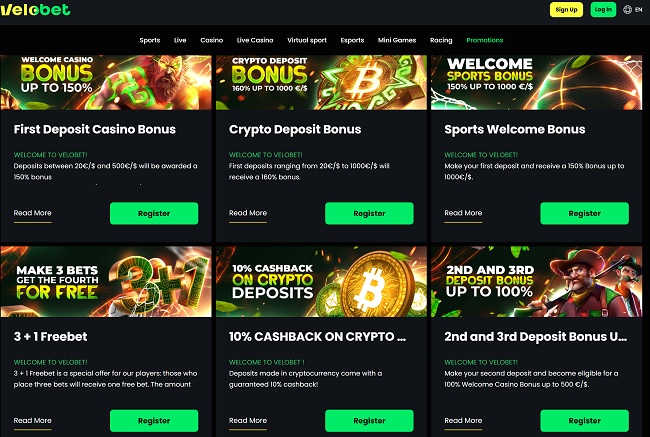Viewport: 650px width, 437px height.
Task: Open the Sports menu item
Action: click(x=150, y=40)
